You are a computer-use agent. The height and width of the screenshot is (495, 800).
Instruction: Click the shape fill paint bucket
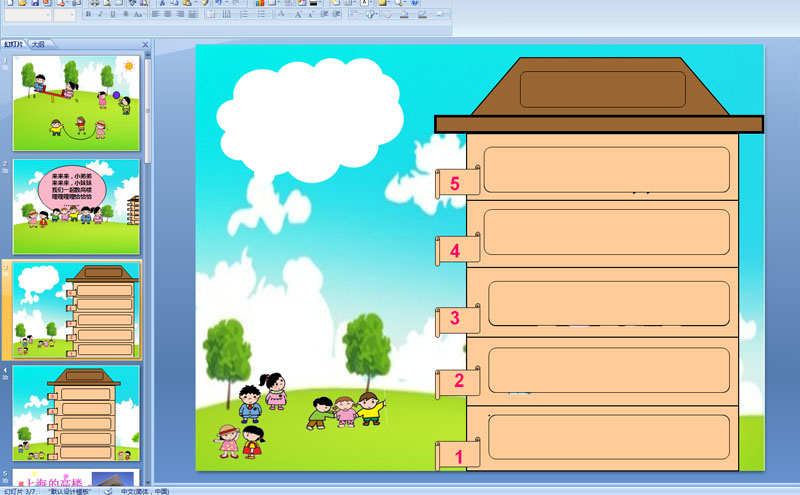404,14
